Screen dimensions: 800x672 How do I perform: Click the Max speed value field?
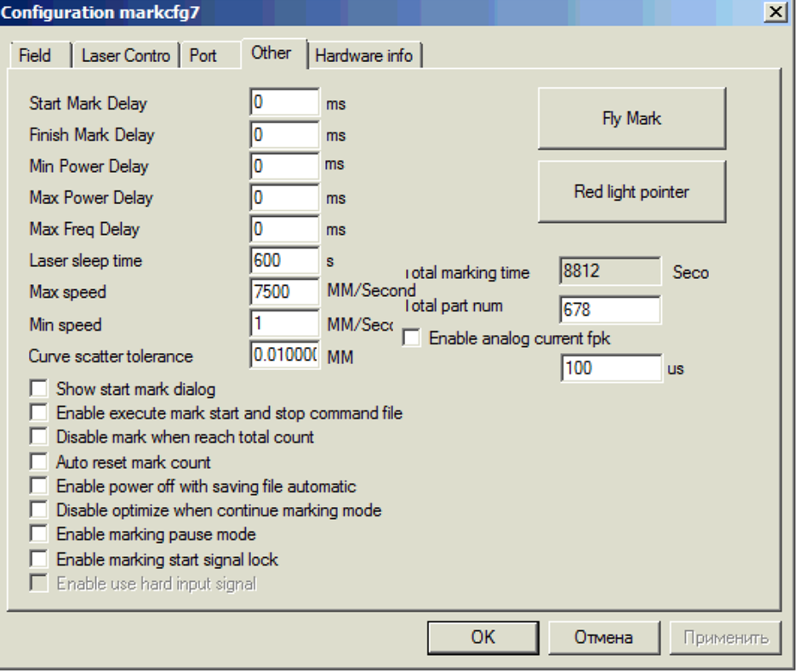[x=284, y=292]
